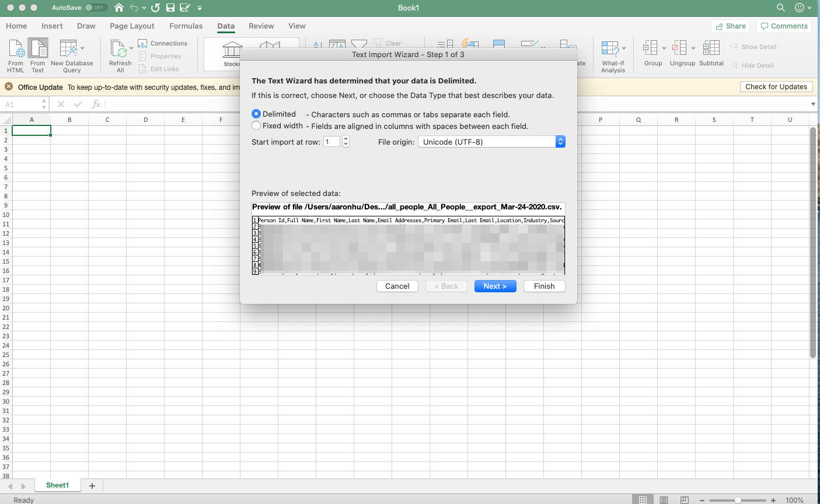The height and width of the screenshot is (504, 820).
Task: Open New Database Query tool
Action: 69,49
